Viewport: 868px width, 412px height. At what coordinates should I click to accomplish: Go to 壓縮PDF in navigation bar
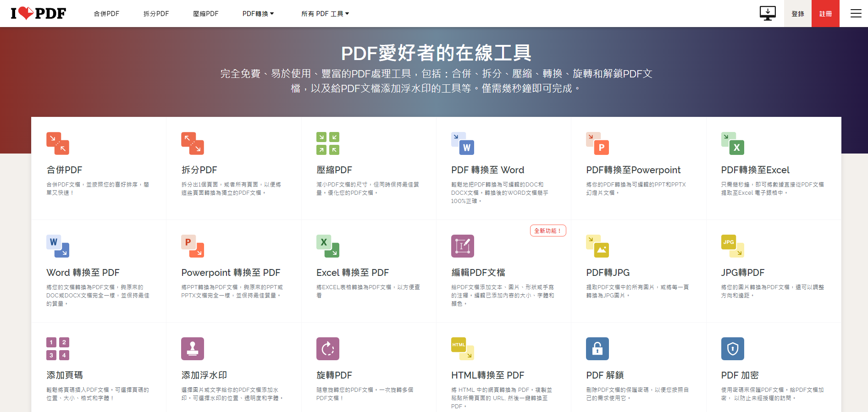(x=205, y=14)
